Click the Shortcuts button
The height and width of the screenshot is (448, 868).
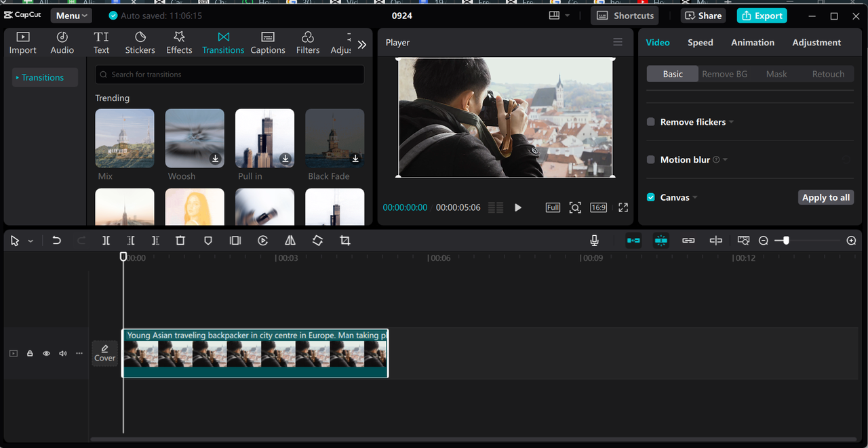pos(625,16)
